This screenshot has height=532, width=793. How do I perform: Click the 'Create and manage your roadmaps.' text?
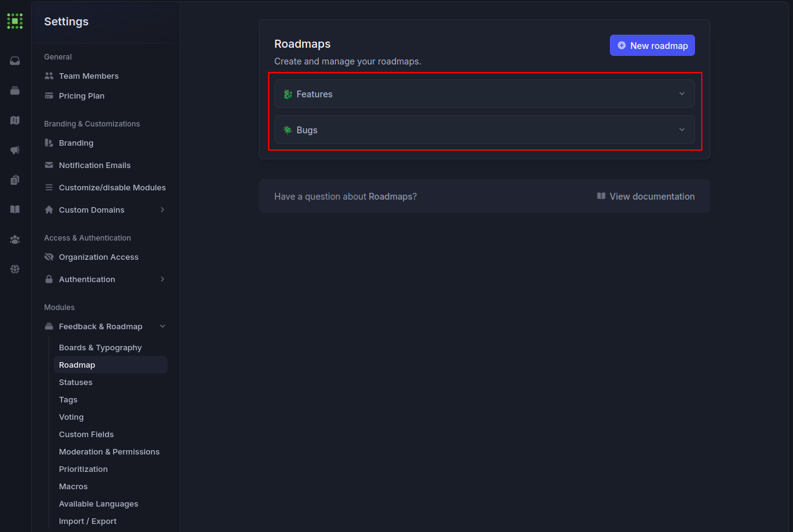pyautogui.click(x=347, y=61)
